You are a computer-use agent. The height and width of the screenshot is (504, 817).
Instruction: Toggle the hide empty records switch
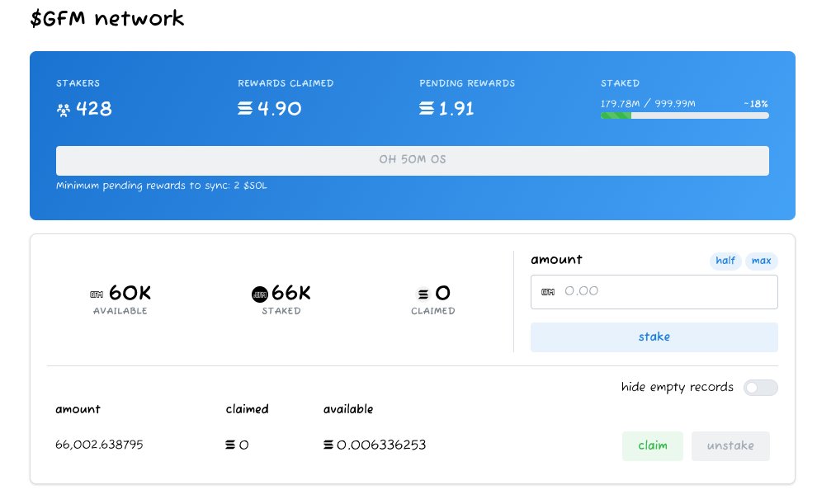[x=760, y=388]
